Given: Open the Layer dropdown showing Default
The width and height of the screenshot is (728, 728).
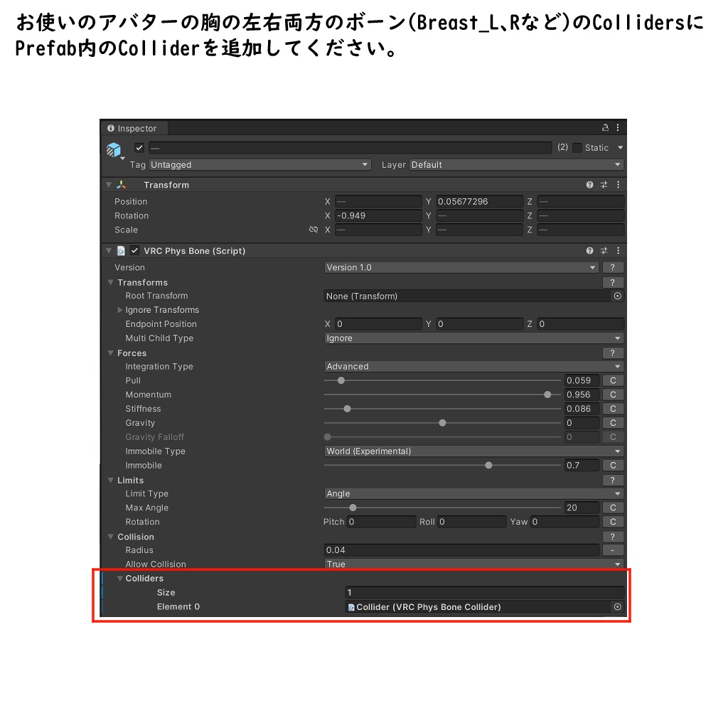Looking at the screenshot, I should (x=516, y=165).
